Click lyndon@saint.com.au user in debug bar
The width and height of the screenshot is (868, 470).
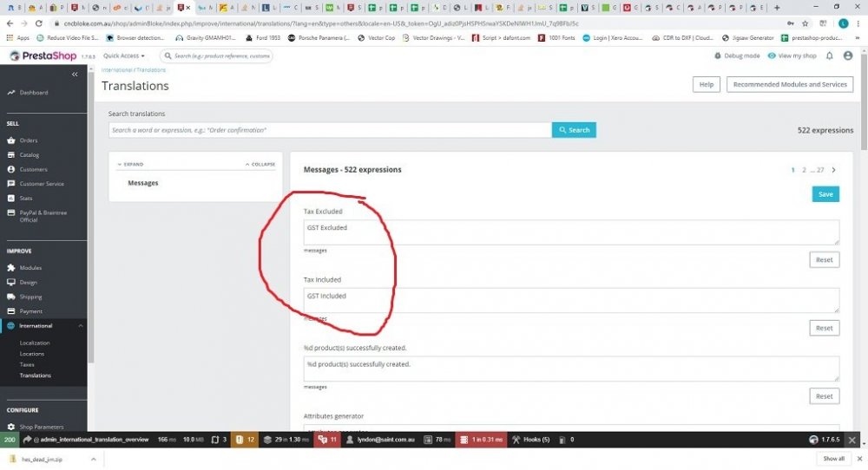point(380,440)
